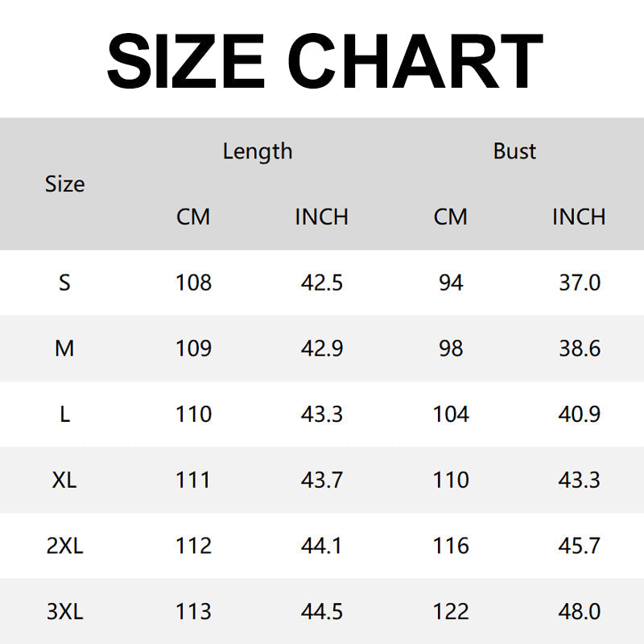Click the 113 length value for 3XL

pos(193,611)
